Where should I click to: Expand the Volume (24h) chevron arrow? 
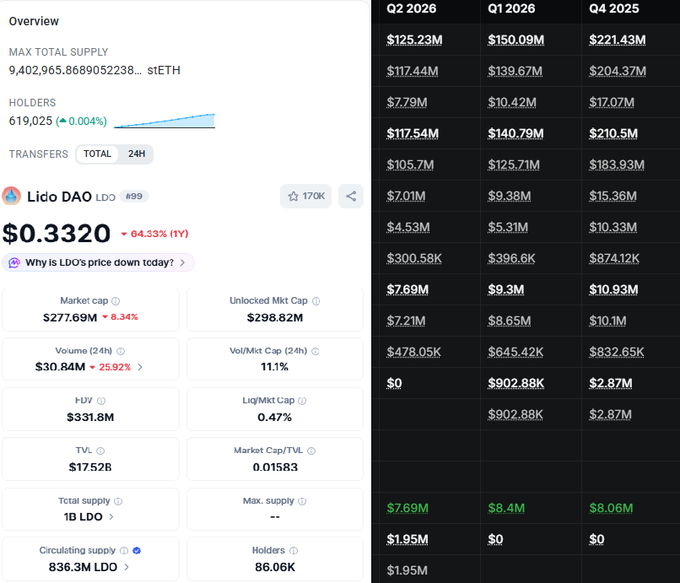tap(140, 367)
